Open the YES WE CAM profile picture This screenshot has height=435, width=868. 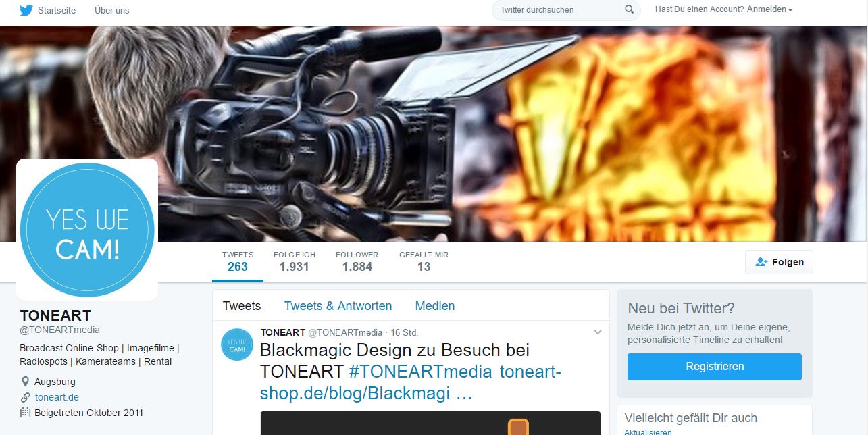[x=87, y=230]
